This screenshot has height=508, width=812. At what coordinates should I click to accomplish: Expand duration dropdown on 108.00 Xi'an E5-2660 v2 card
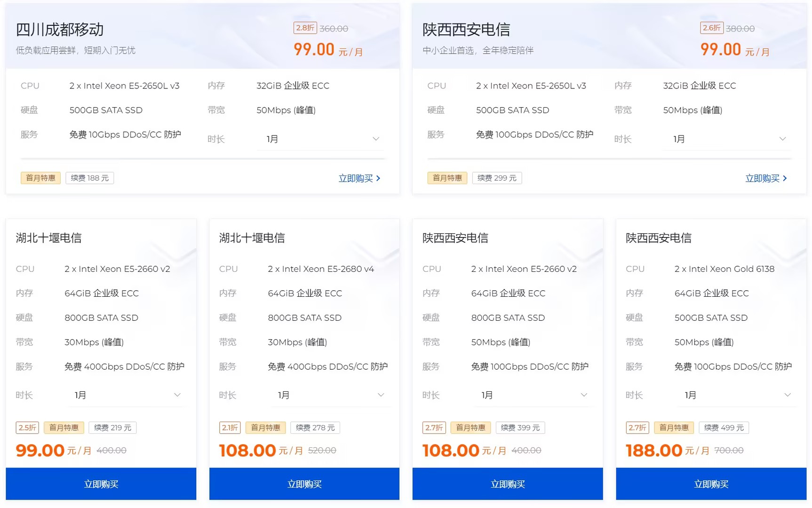[533, 395]
